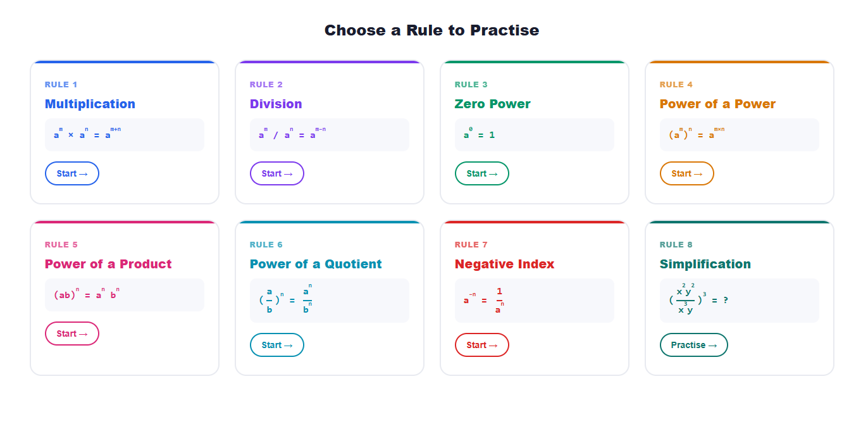Image resolution: width=868 pixels, height=443 pixels.
Task: Click the Power of a Power heading
Action: click(717, 104)
